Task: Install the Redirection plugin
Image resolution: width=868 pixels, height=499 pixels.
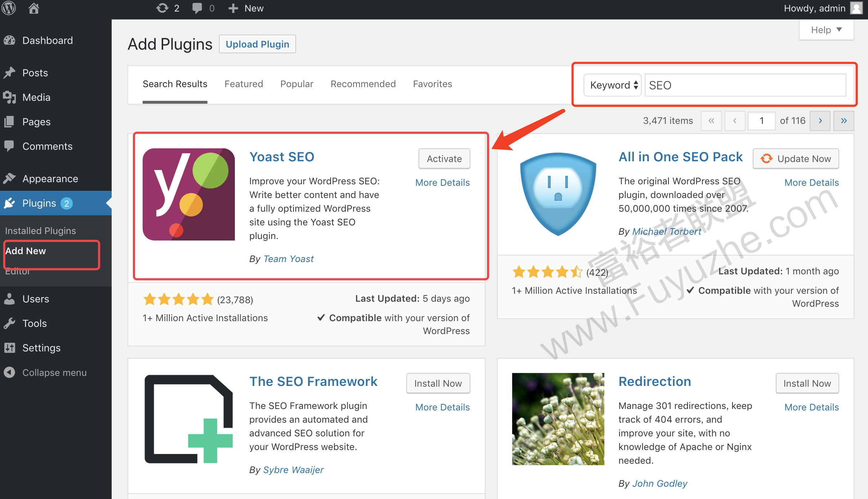Action: point(807,383)
